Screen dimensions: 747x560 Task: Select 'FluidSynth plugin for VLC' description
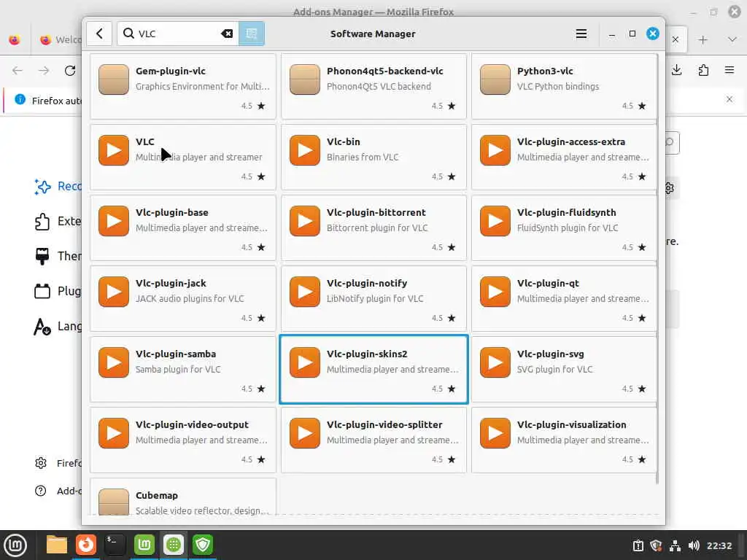click(568, 227)
